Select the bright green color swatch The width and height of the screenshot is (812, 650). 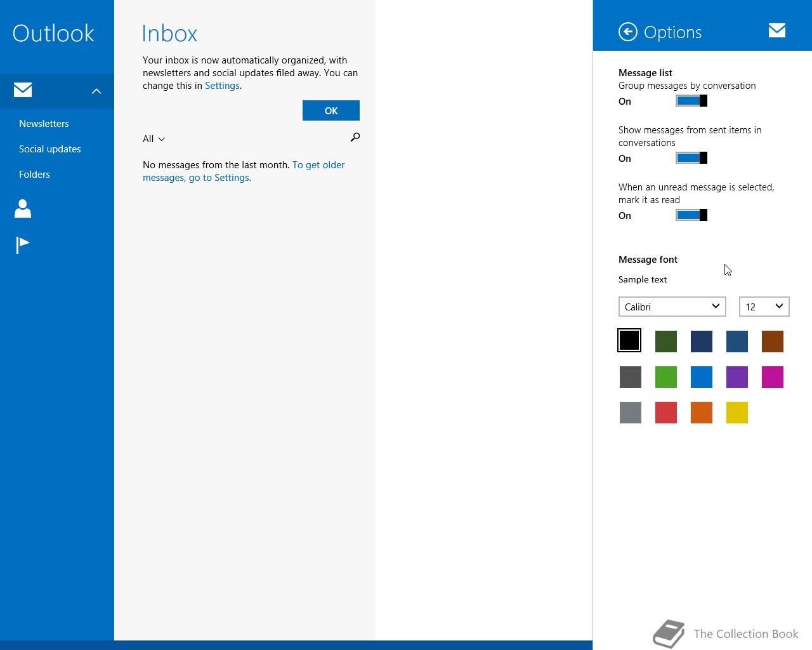tap(666, 377)
